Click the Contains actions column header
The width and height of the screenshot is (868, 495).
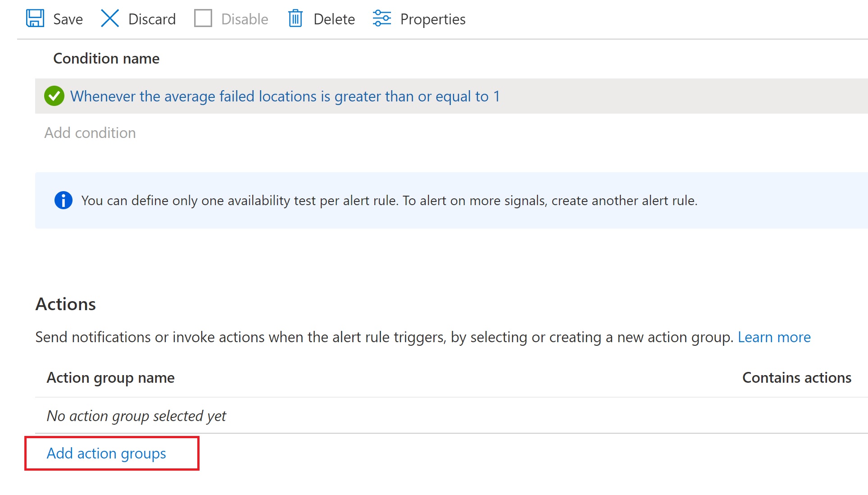point(796,378)
